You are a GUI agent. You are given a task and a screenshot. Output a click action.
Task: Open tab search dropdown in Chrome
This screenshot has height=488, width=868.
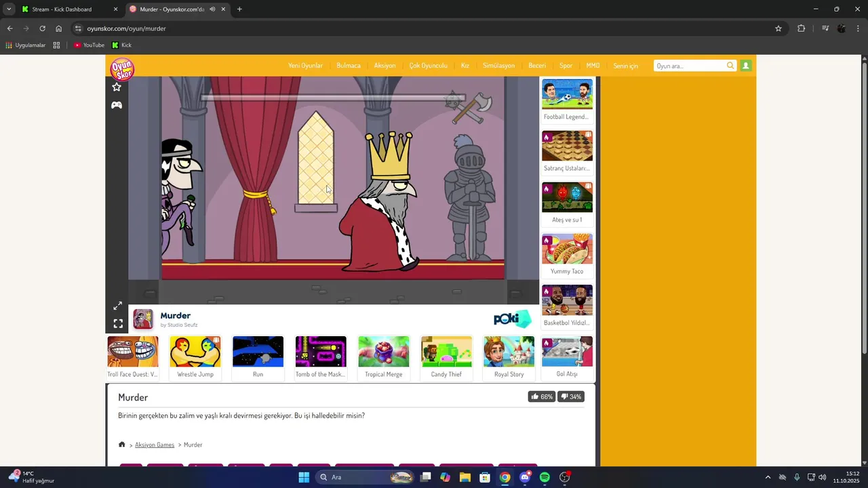pyautogui.click(x=9, y=9)
